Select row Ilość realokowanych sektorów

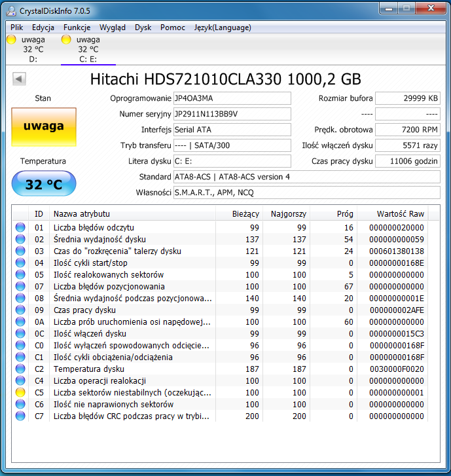pyautogui.click(x=220, y=274)
